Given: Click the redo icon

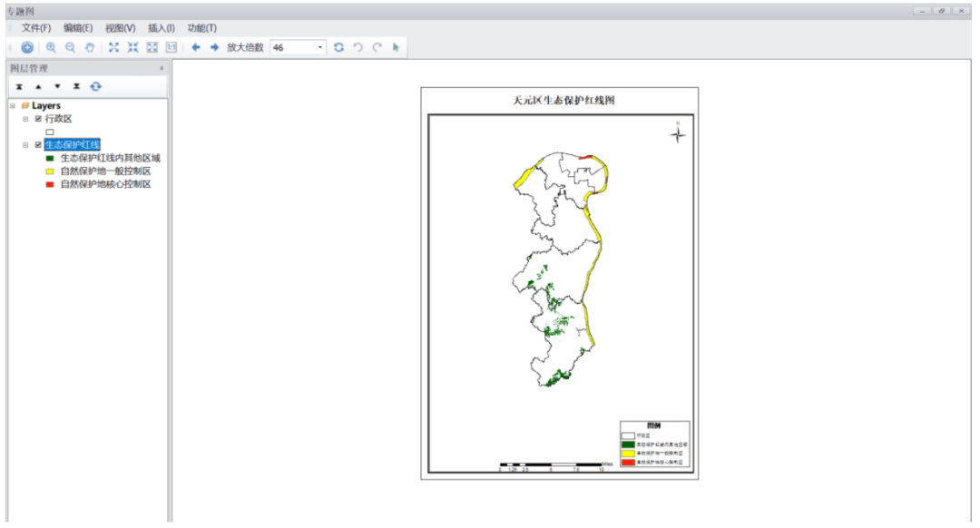Looking at the screenshot, I should (x=377, y=47).
